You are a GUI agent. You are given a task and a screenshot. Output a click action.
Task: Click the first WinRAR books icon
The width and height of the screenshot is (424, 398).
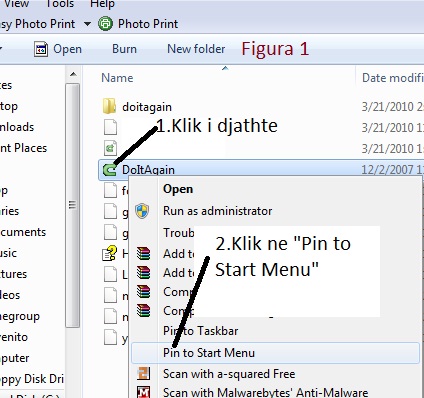[143, 253]
